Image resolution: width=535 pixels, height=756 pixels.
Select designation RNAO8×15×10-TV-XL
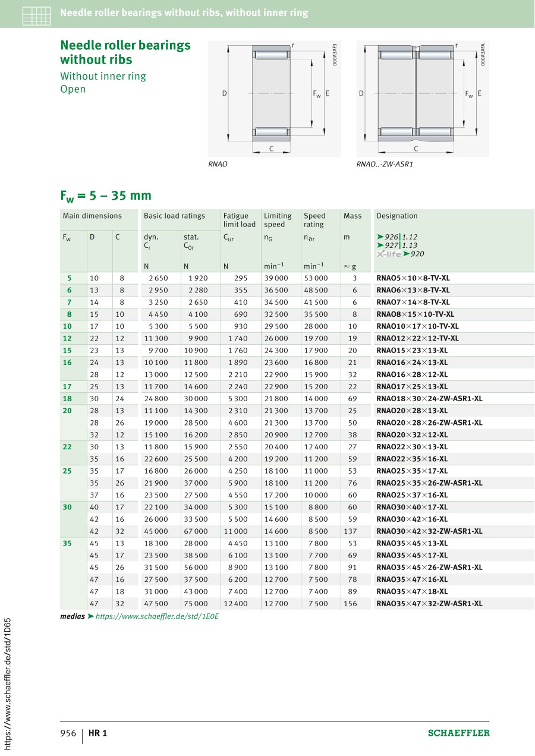click(x=416, y=314)
